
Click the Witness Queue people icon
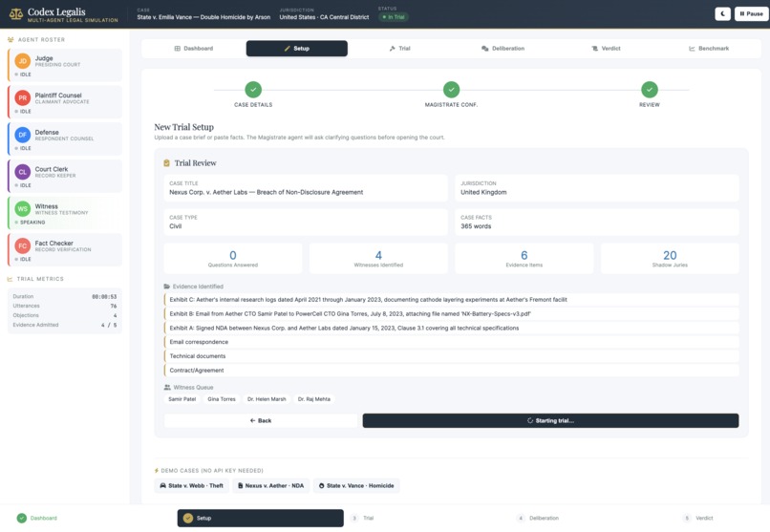click(167, 387)
